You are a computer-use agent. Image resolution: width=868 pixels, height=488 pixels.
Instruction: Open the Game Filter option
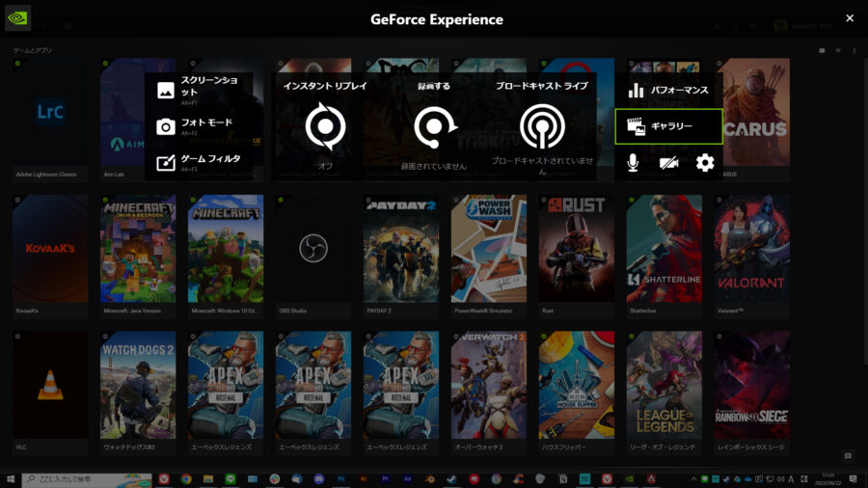(199, 163)
